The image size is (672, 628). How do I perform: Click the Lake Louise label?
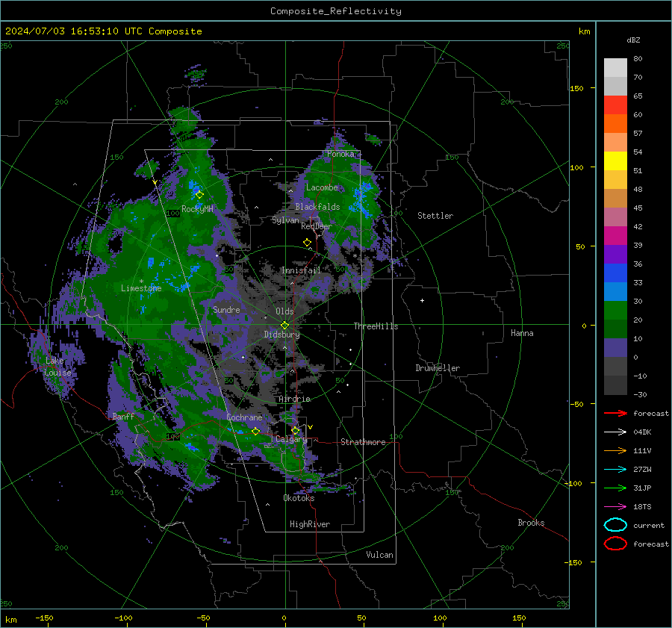click(57, 367)
